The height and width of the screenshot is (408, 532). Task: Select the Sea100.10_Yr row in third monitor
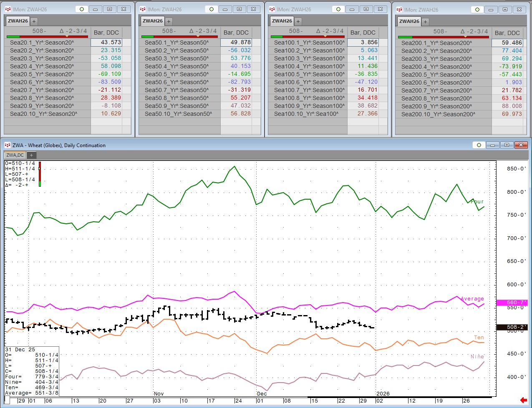(x=307, y=114)
